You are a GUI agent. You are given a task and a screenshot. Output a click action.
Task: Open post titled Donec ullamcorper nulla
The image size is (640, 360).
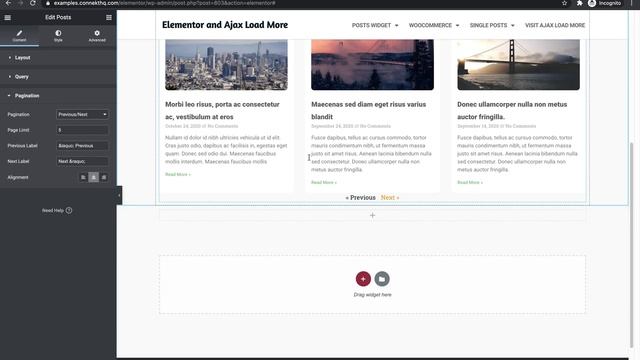[512, 111]
